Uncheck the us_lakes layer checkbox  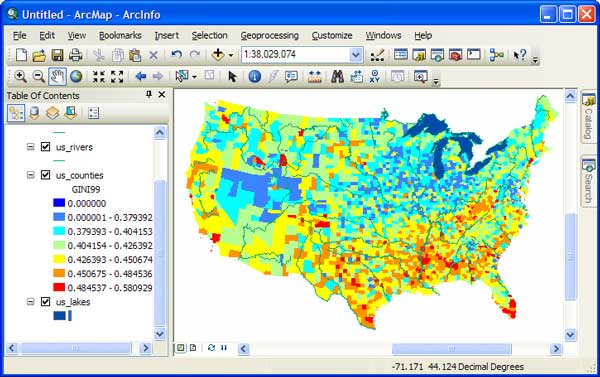[x=46, y=302]
